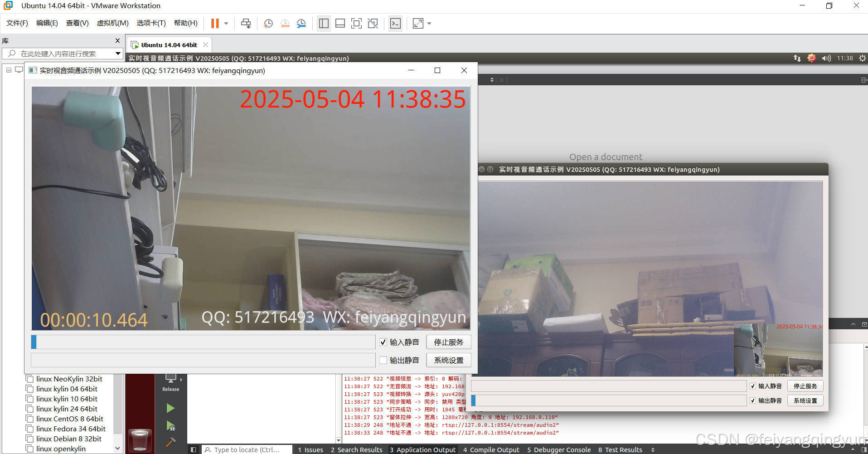868x454 pixels.
Task: Open the 3 Application Output pane
Action: [x=422, y=449]
